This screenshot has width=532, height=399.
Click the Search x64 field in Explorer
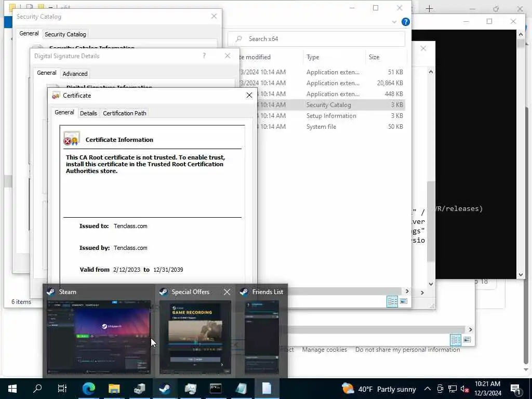(x=316, y=38)
